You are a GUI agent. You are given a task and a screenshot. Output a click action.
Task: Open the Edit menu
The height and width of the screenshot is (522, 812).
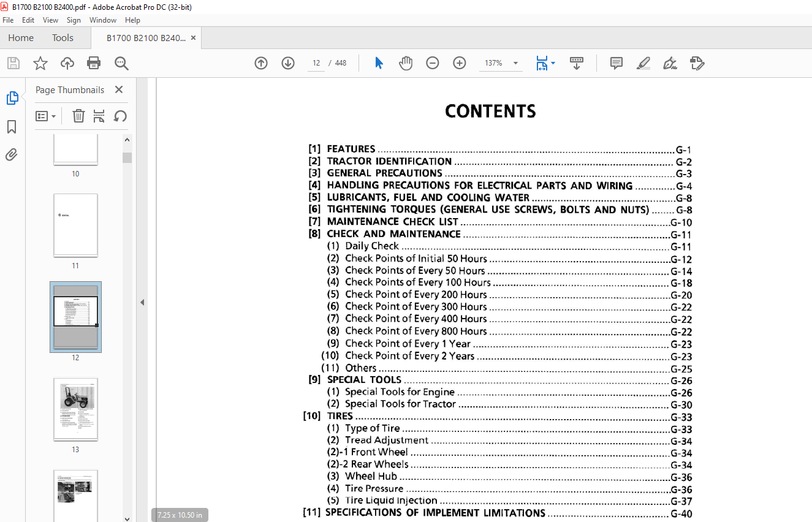[28, 20]
